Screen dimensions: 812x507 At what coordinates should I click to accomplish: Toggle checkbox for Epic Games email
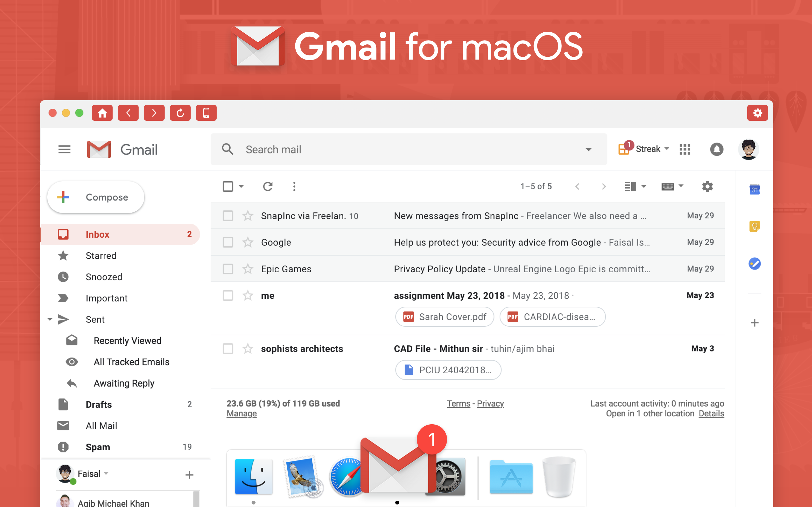point(229,269)
